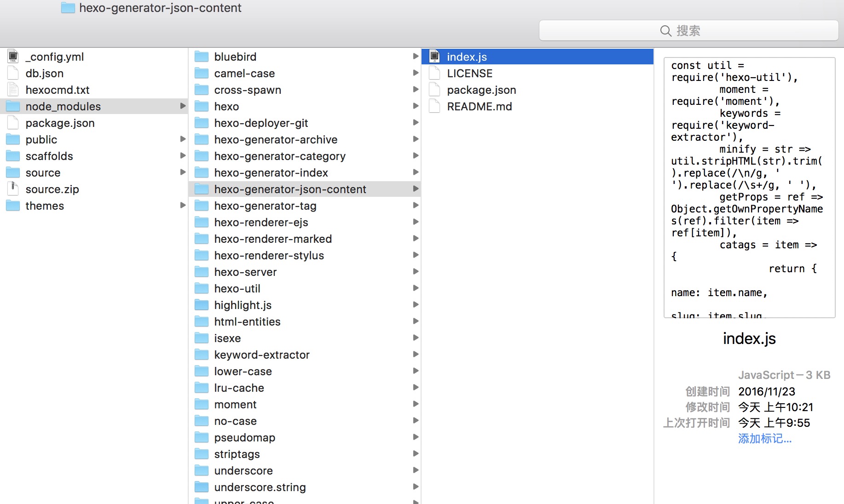Click the 2016/11/23 creation date value
844x504 pixels.
click(767, 391)
